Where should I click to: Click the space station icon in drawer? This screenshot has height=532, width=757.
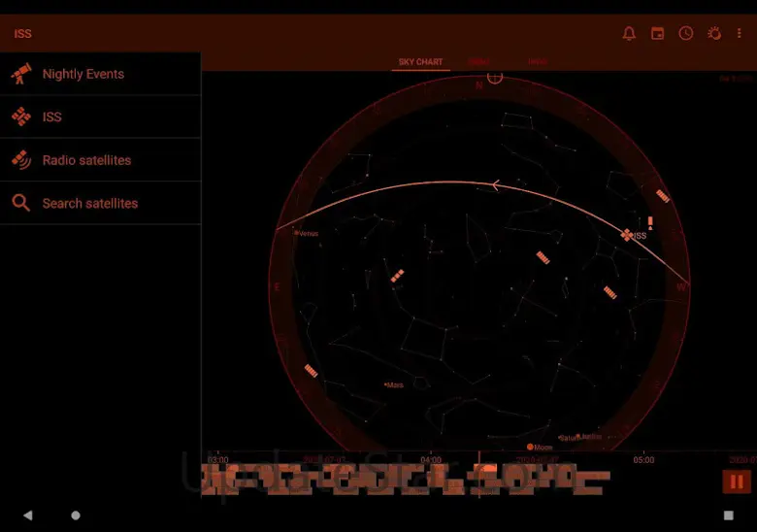(x=21, y=116)
